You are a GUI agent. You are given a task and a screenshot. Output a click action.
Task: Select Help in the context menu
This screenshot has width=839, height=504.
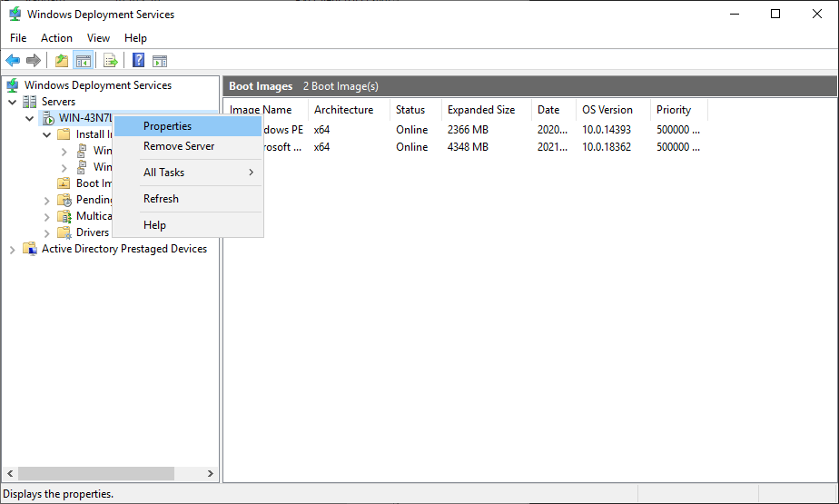point(188,225)
